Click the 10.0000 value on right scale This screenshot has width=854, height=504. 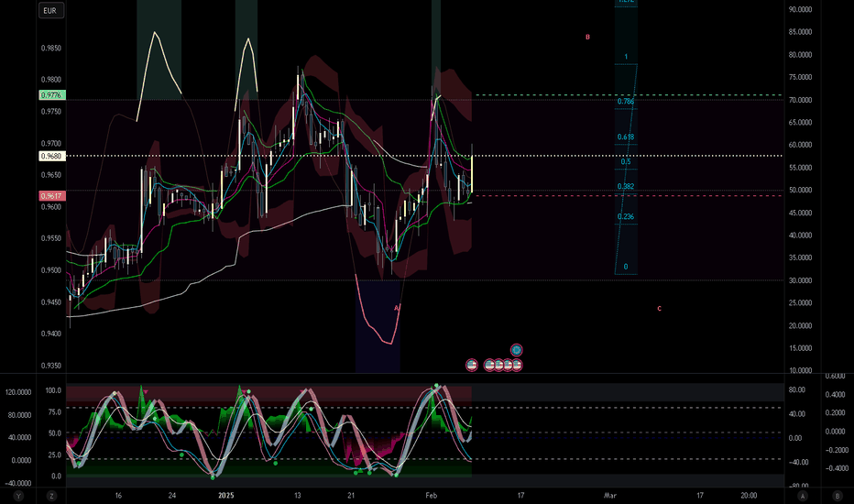tap(800, 370)
